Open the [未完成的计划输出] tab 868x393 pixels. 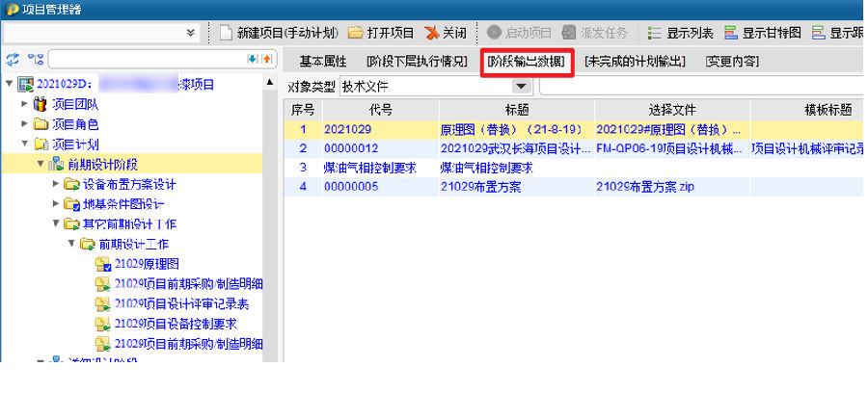click(635, 62)
